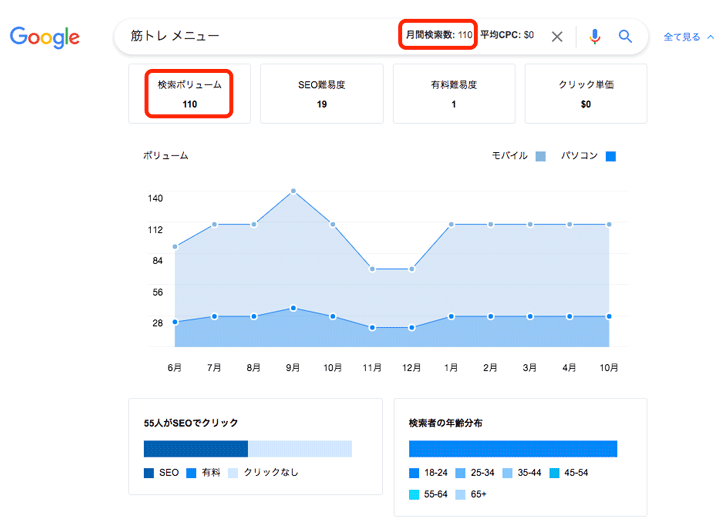The width and height of the screenshot is (728, 524).
Task: Click the light クリックなし segment of click bar
Action: pyautogui.click(x=300, y=449)
